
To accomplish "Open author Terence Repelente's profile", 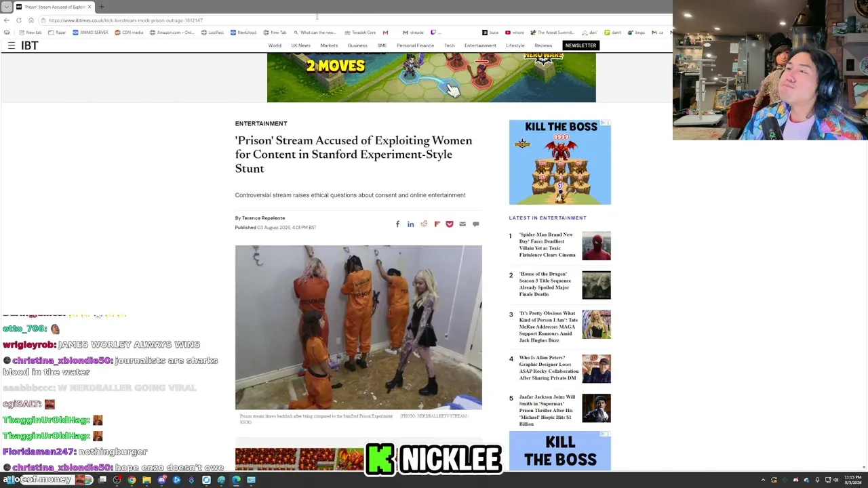I will (x=263, y=218).
